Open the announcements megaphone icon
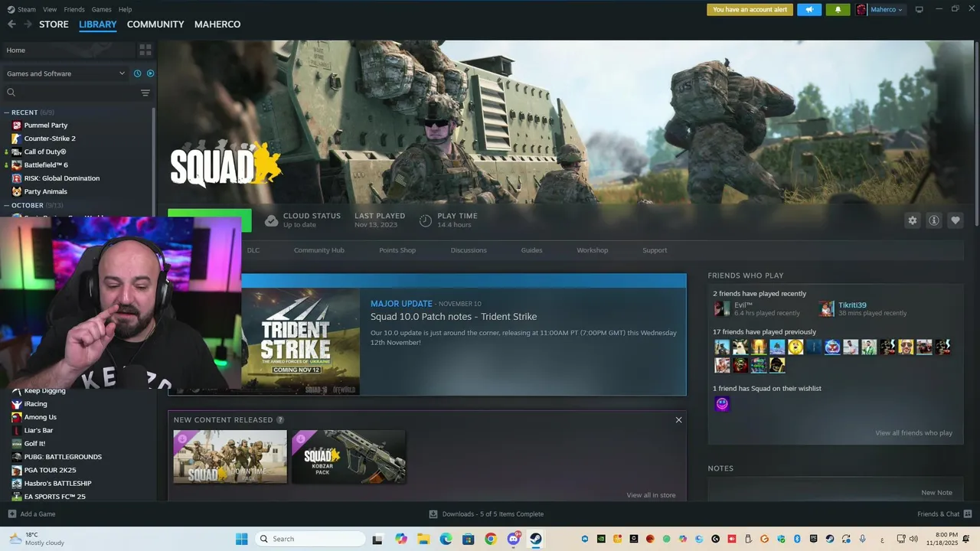 (x=809, y=10)
